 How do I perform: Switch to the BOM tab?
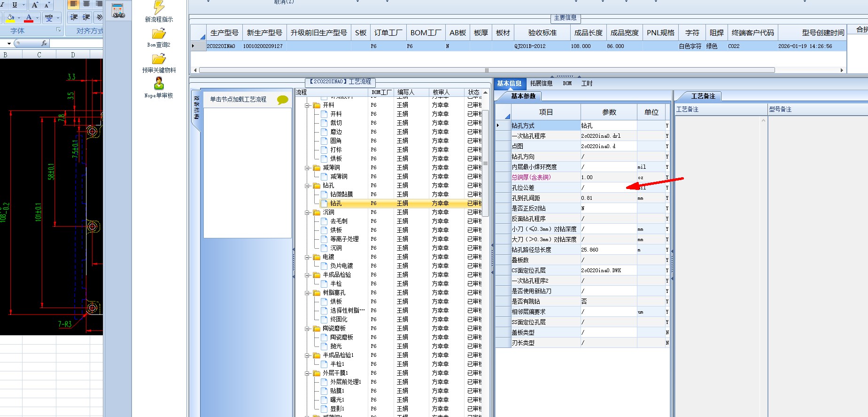coord(567,83)
